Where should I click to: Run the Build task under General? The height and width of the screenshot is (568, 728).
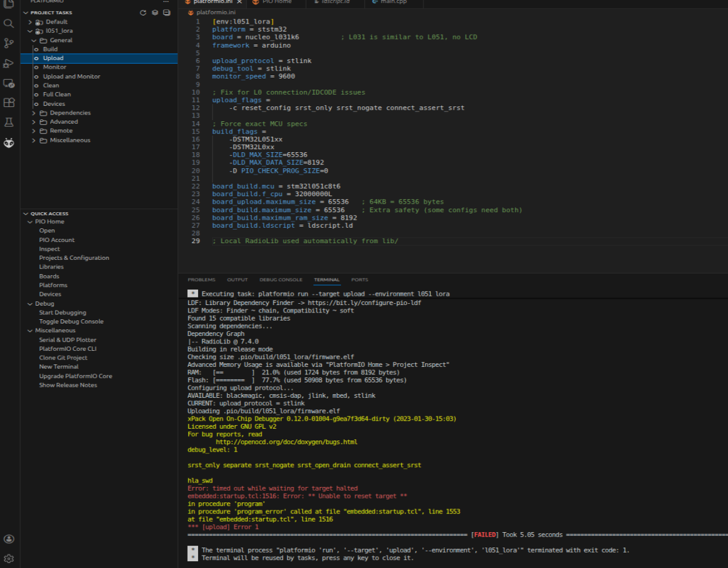pos(50,49)
